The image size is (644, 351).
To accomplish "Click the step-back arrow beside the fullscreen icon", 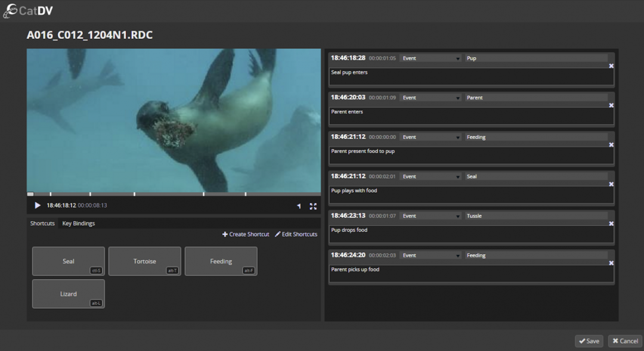I will 299,206.
